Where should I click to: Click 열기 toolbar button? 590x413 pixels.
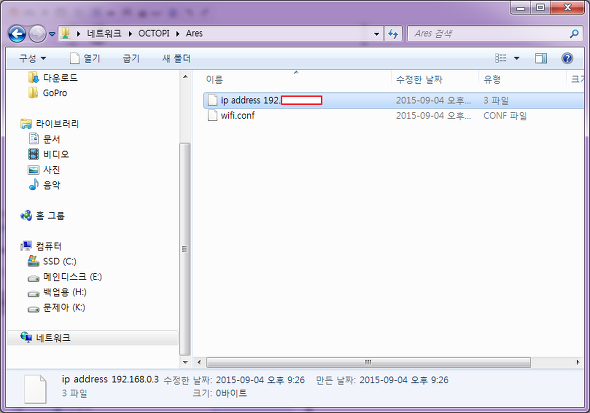tap(85, 58)
